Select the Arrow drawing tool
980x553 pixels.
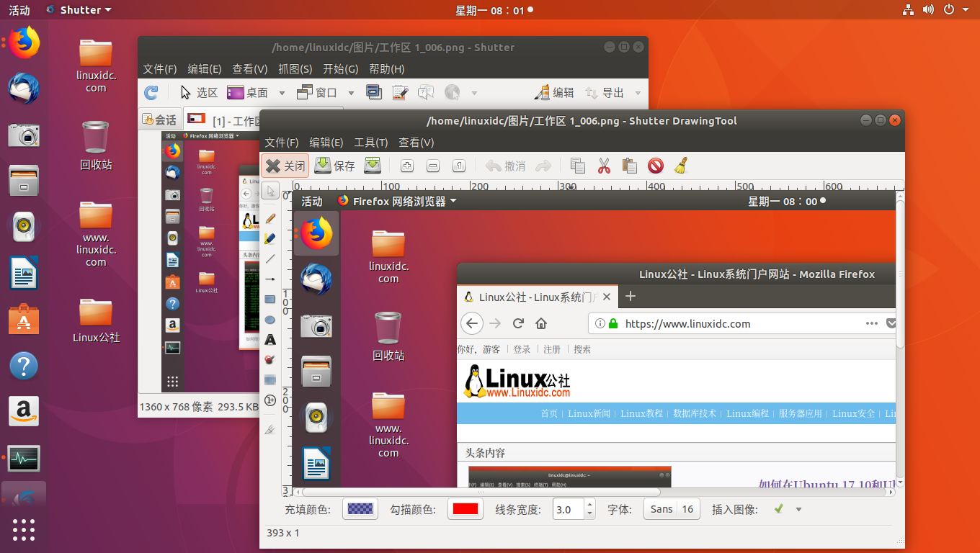[270, 279]
